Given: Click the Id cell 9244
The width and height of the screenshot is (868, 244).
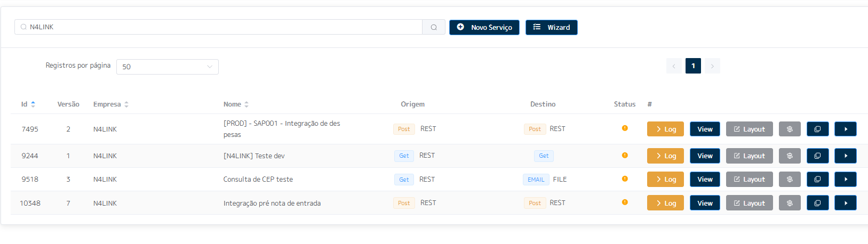Looking at the screenshot, I should pyautogui.click(x=30, y=156).
